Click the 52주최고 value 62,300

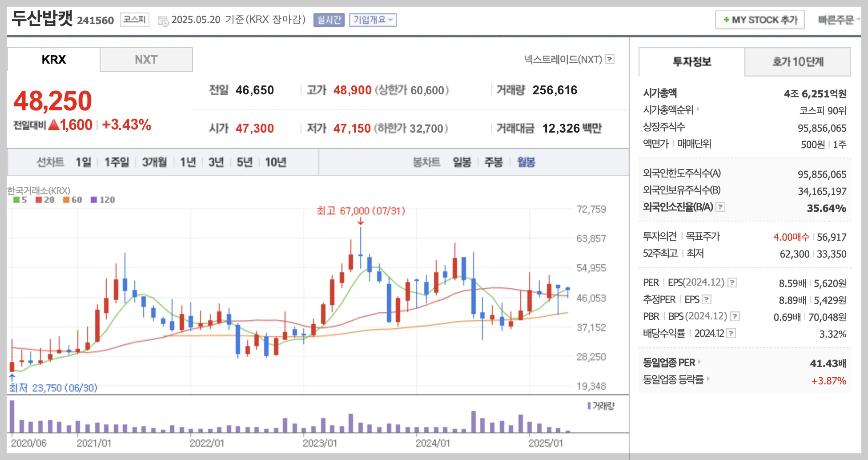tap(795, 254)
